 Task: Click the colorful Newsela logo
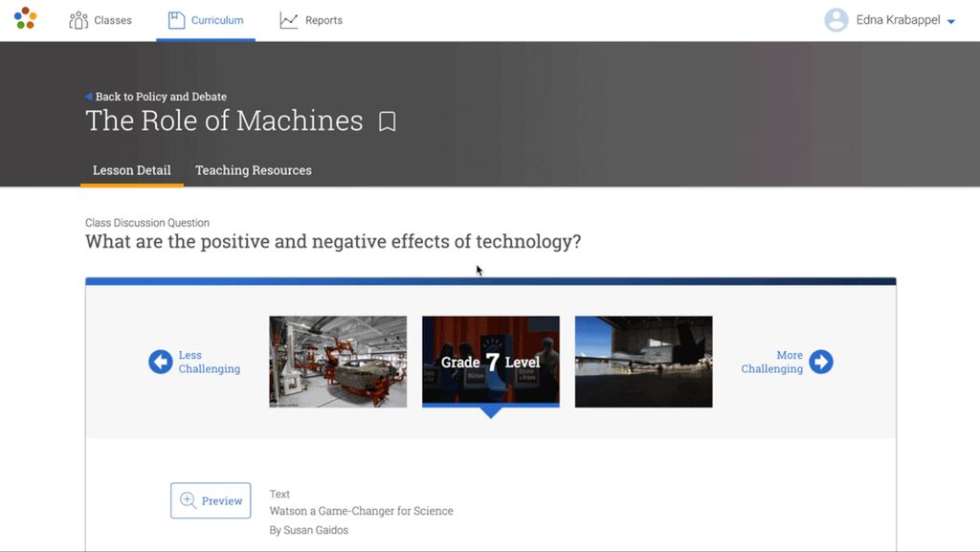point(24,17)
